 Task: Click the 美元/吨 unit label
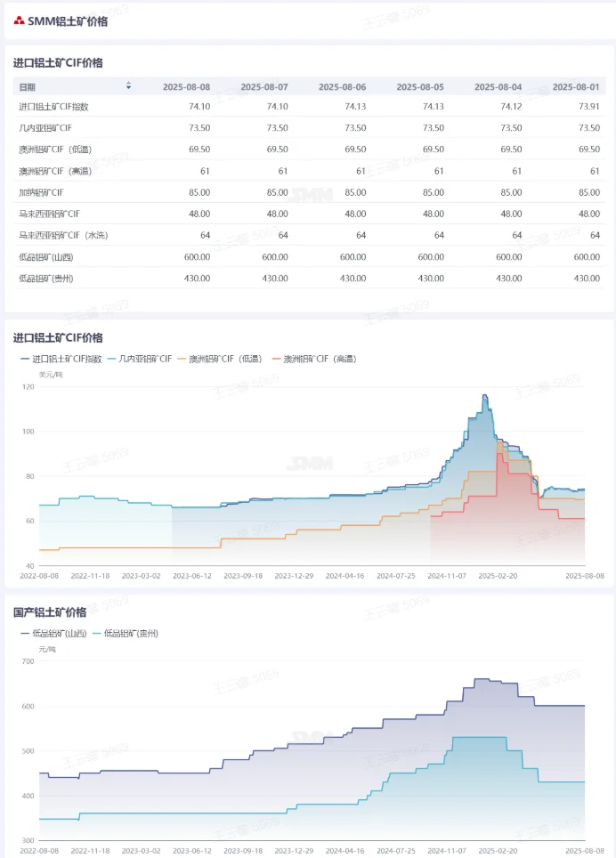[x=51, y=375]
